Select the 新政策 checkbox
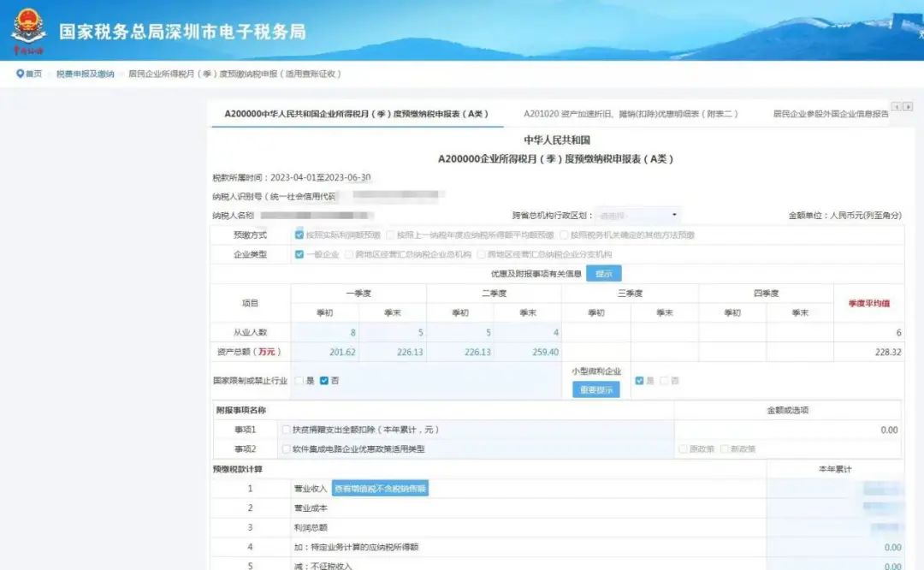This screenshot has height=570, width=924. click(x=725, y=449)
